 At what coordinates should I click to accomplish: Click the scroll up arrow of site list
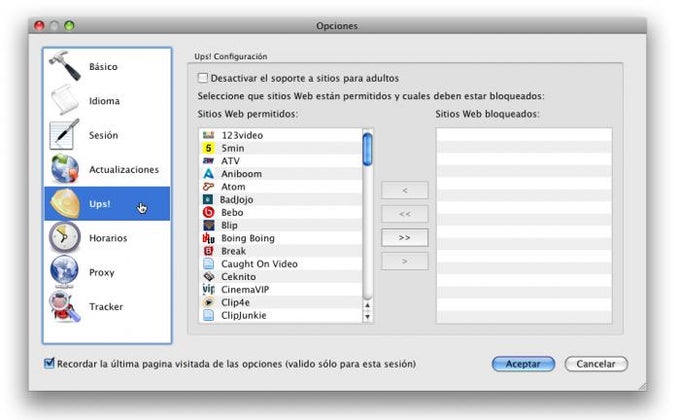[x=367, y=305]
